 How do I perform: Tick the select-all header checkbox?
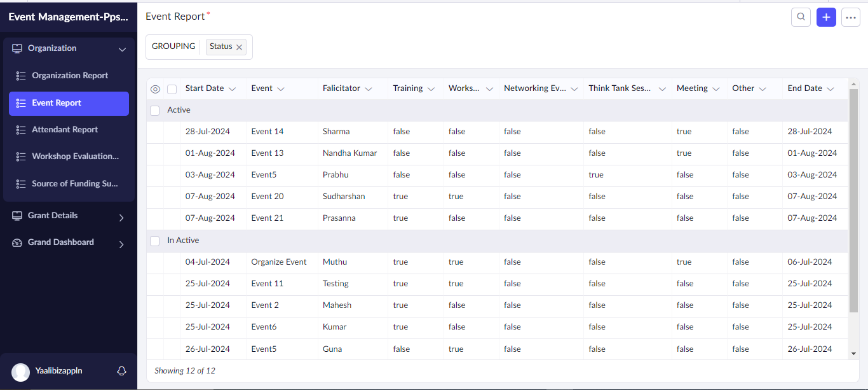point(172,89)
